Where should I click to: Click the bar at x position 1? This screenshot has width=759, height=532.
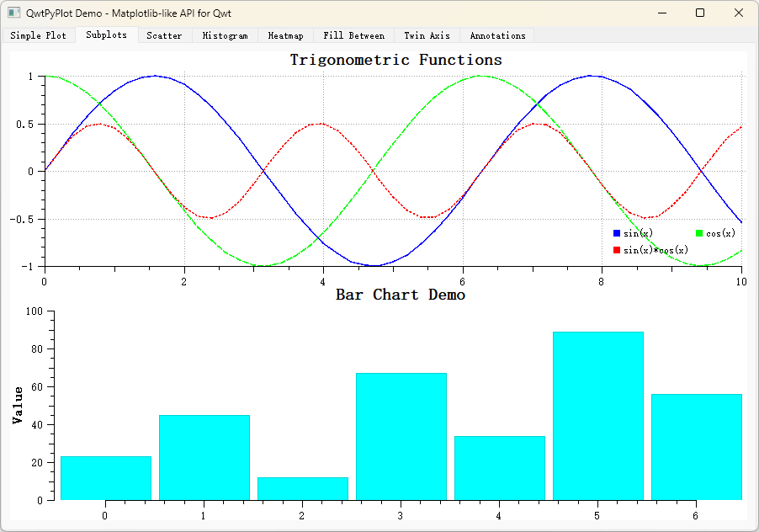coord(204,457)
